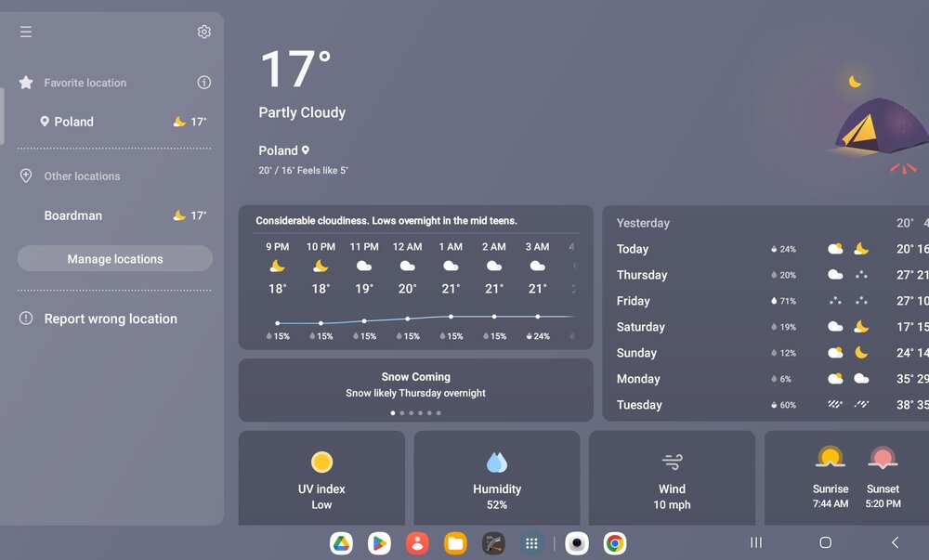Open the app drawer grid icon
Screen dimensions: 929x560
(531, 543)
